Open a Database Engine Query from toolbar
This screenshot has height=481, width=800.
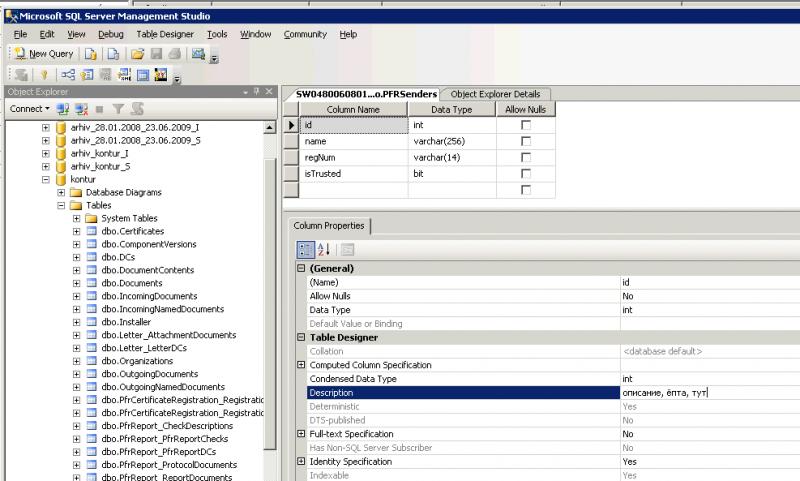point(91,54)
